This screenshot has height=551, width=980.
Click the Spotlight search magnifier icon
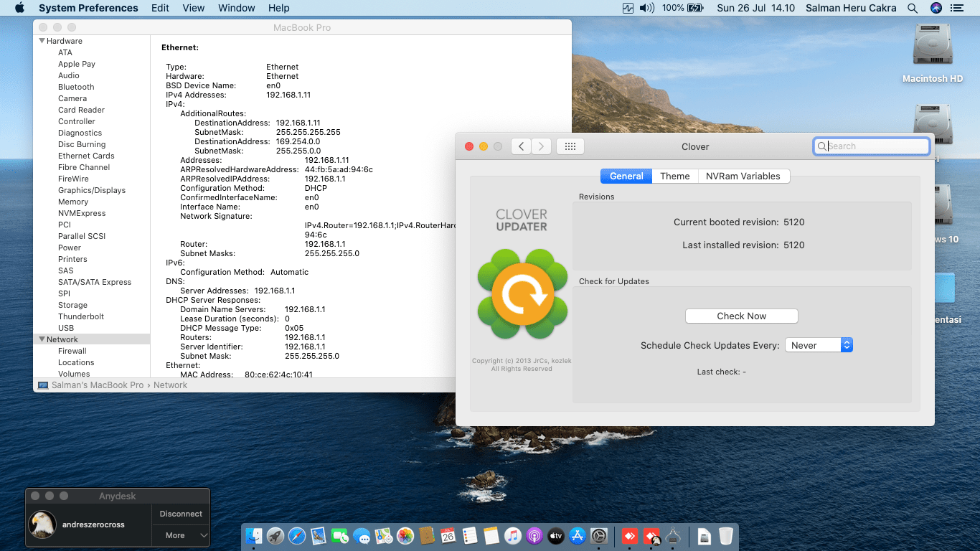(913, 8)
